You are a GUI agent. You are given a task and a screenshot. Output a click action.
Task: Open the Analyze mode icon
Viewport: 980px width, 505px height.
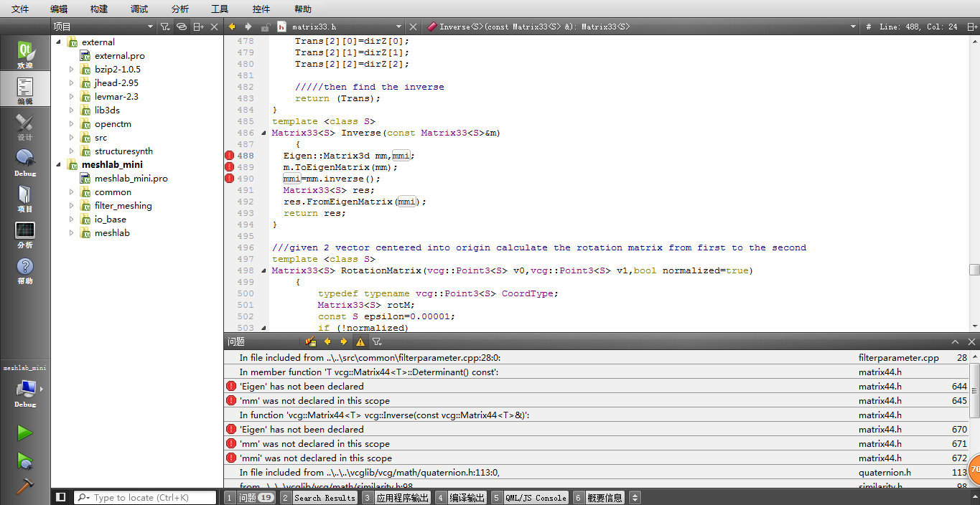(25, 235)
